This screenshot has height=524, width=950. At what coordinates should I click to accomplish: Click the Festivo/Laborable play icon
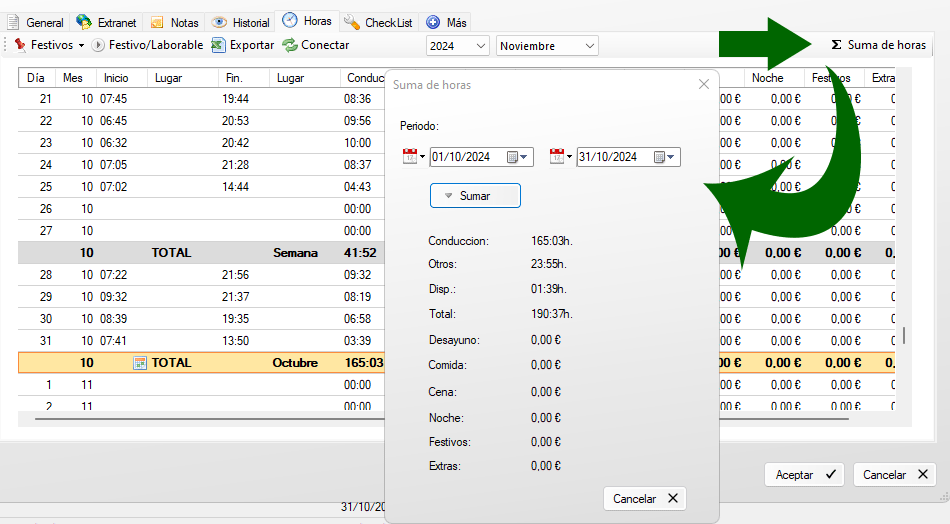point(98,45)
